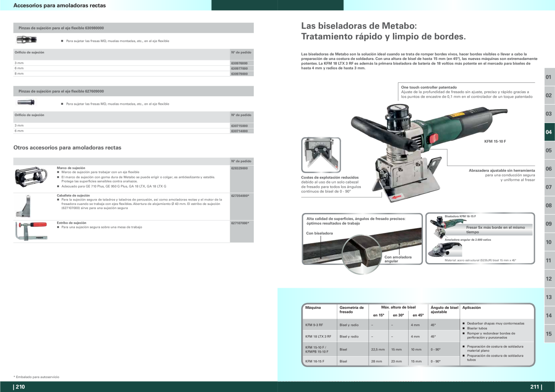Open chapter tab 01
The height and width of the screenshot is (392, 555).
[549, 77]
